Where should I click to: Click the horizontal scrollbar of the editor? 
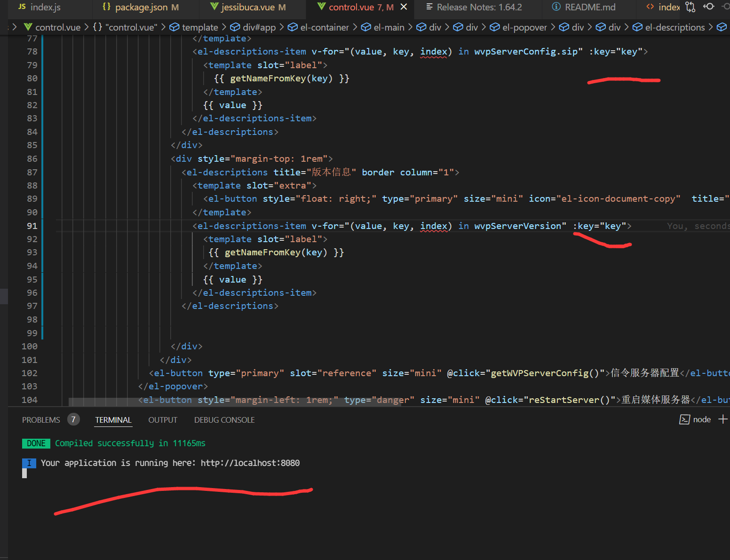234,402
